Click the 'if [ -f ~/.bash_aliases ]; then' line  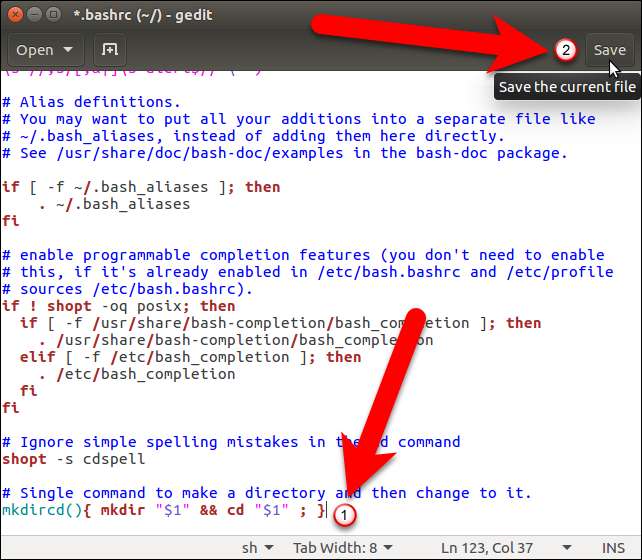click(141, 187)
